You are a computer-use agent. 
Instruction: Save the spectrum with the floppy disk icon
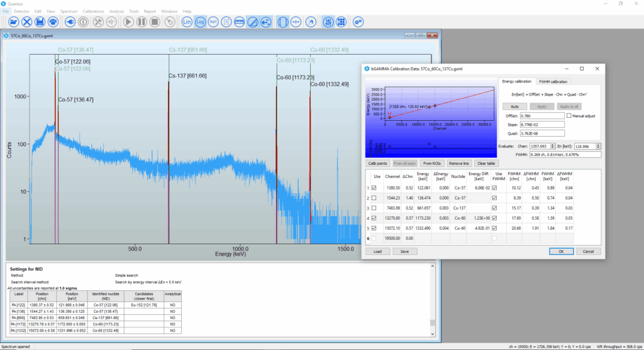point(40,22)
